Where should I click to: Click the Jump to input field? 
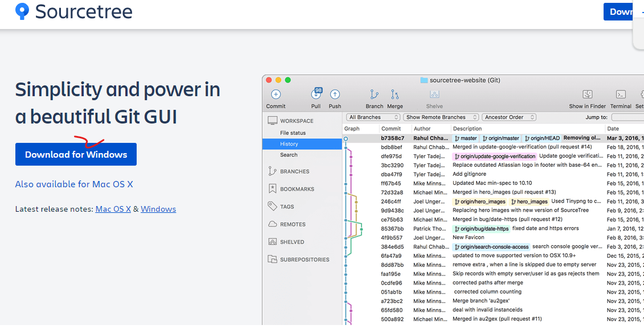click(x=627, y=117)
